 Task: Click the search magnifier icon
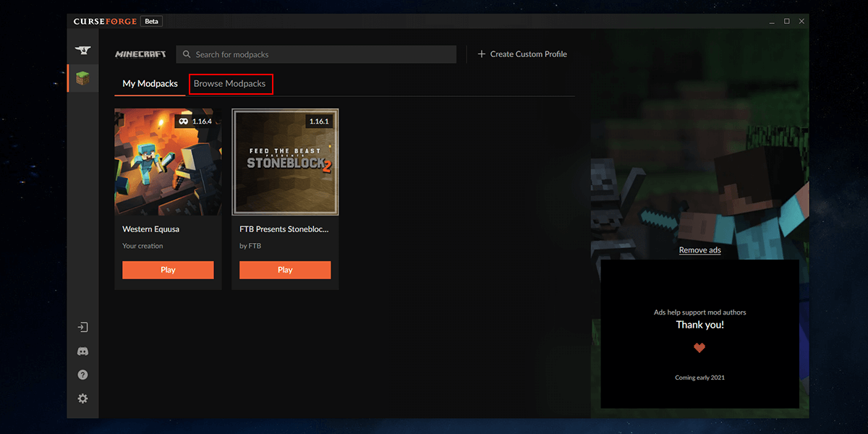pyautogui.click(x=187, y=54)
